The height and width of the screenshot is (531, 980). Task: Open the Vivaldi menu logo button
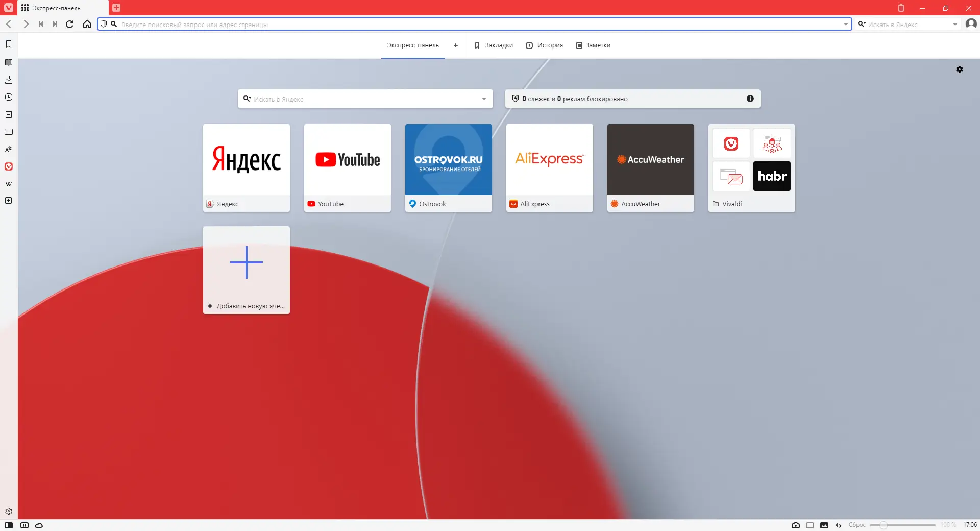click(x=9, y=8)
